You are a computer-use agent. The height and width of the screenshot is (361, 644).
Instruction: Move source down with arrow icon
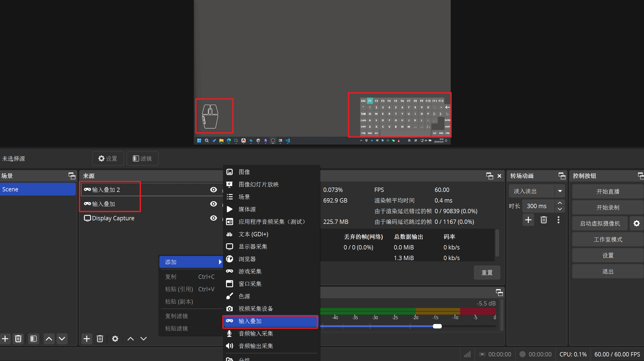(x=144, y=339)
